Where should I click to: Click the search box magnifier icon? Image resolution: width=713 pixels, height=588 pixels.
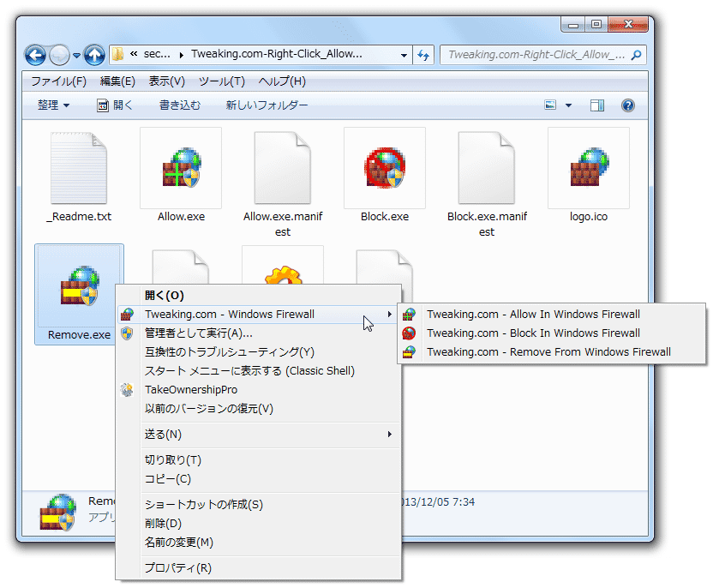pos(637,55)
